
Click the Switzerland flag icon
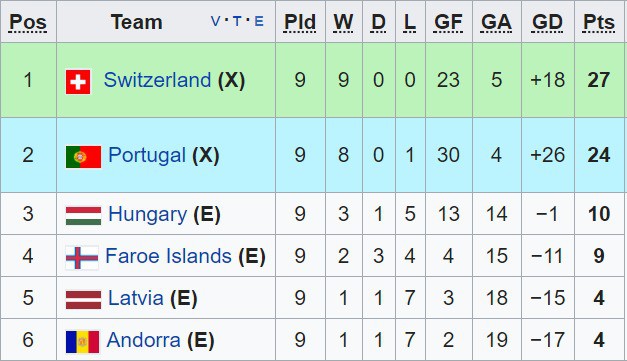78,82
